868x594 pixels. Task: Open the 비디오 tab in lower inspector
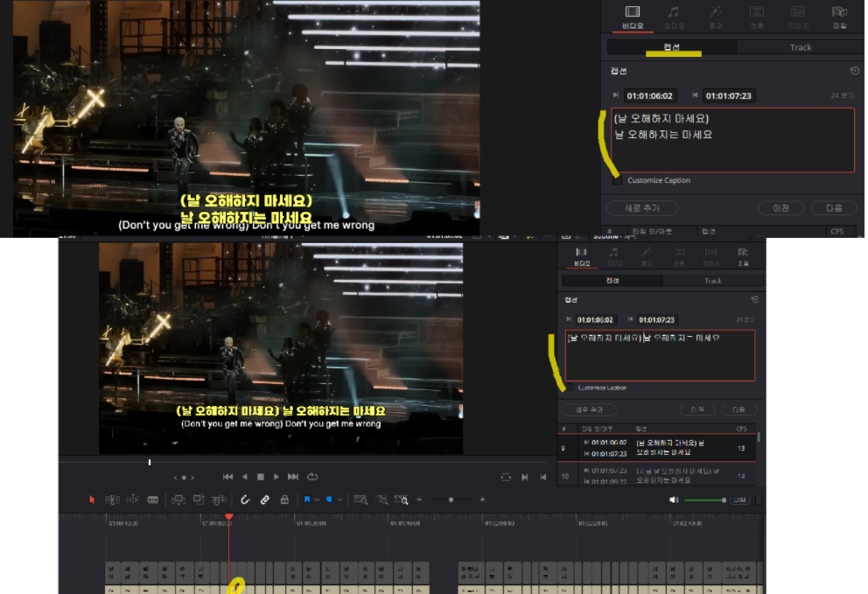tap(582, 257)
